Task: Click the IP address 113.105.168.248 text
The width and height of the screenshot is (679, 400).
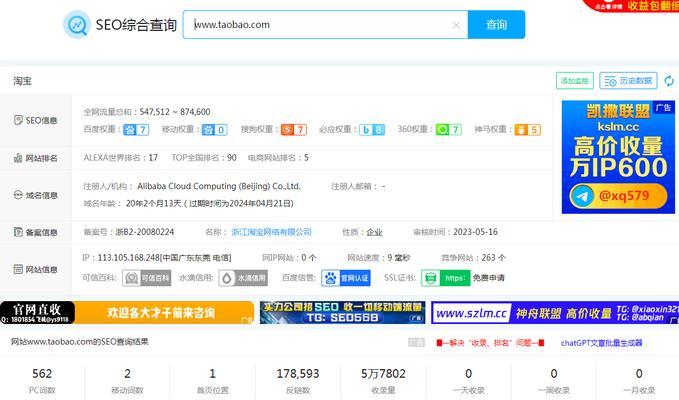Action: [x=129, y=258]
